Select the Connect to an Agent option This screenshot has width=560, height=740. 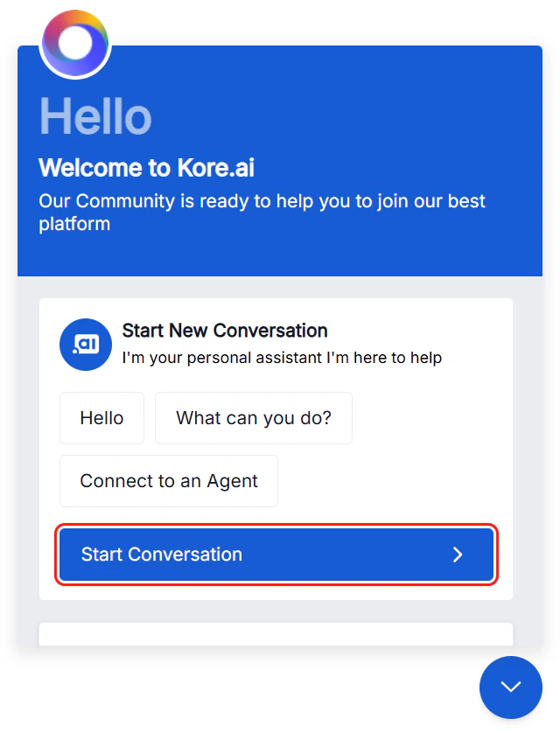[168, 481]
